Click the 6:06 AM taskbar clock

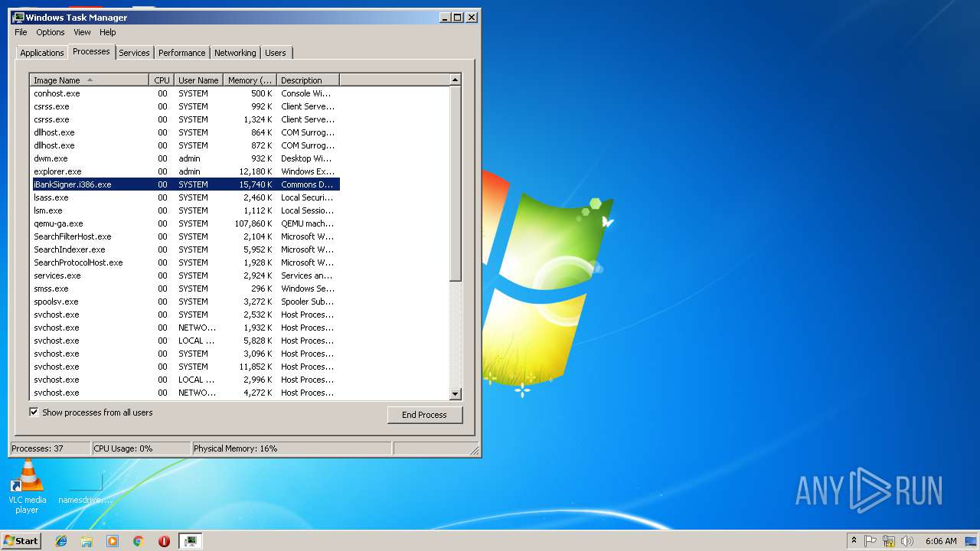coord(941,541)
